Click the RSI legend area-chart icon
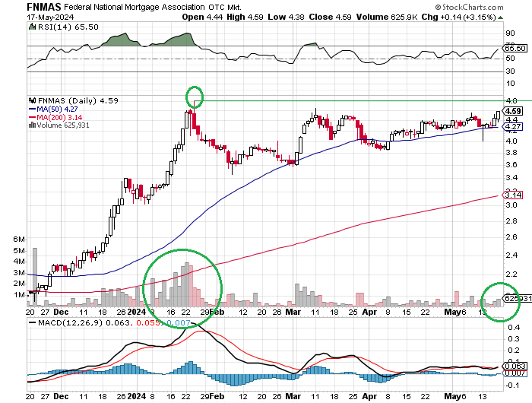Viewport: 532px width, 403px height. (32, 27)
